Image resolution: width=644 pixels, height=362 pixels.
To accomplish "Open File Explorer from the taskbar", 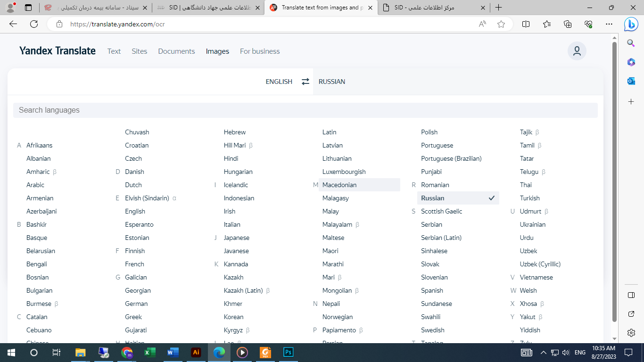I will (81, 352).
